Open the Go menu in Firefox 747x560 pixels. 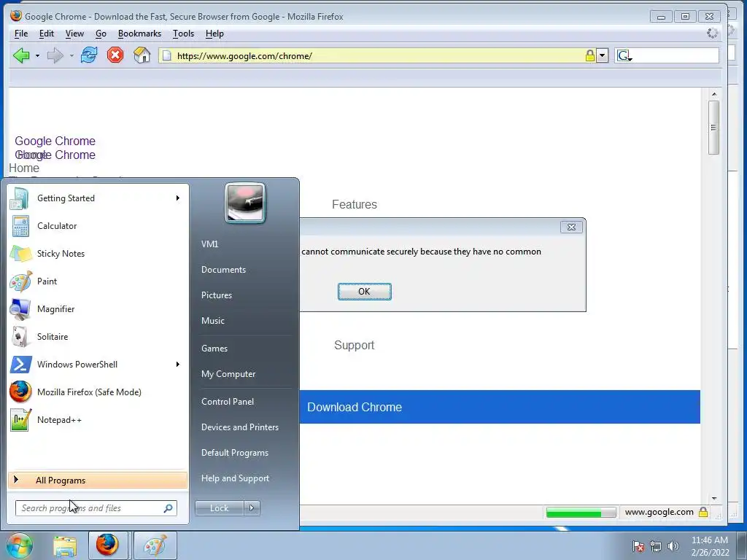[x=101, y=34]
